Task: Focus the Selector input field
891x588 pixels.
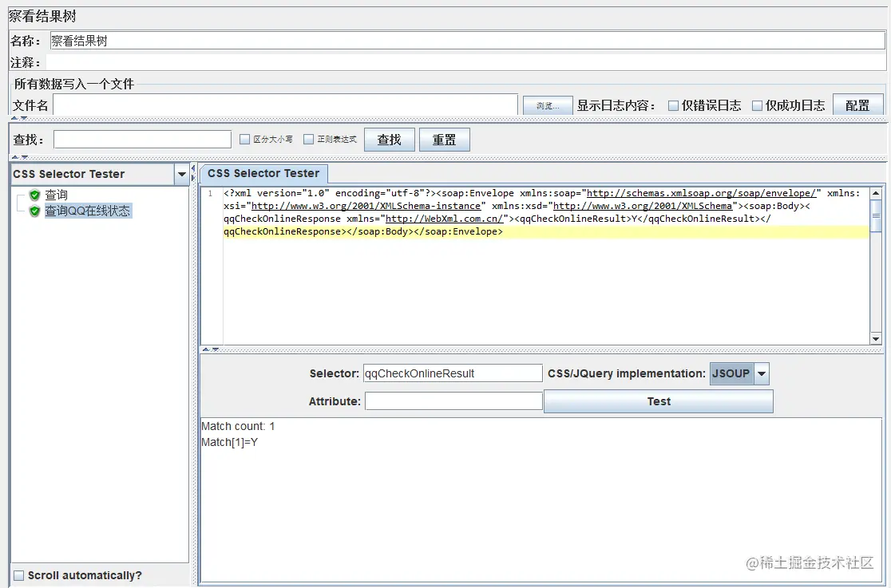Action: pyautogui.click(x=453, y=373)
